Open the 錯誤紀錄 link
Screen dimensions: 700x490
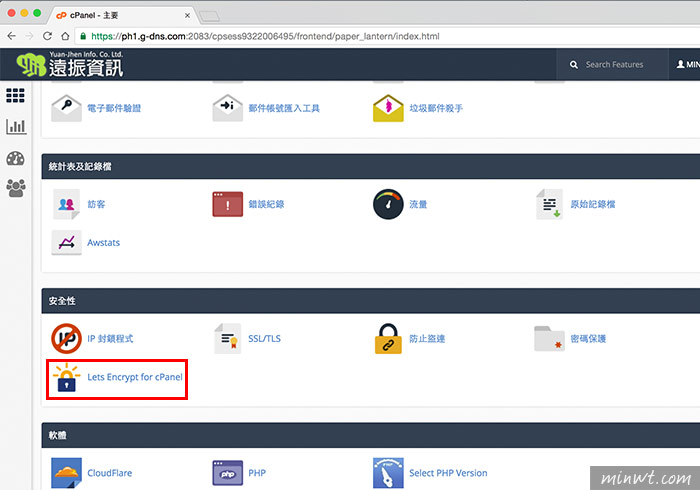[x=266, y=204]
